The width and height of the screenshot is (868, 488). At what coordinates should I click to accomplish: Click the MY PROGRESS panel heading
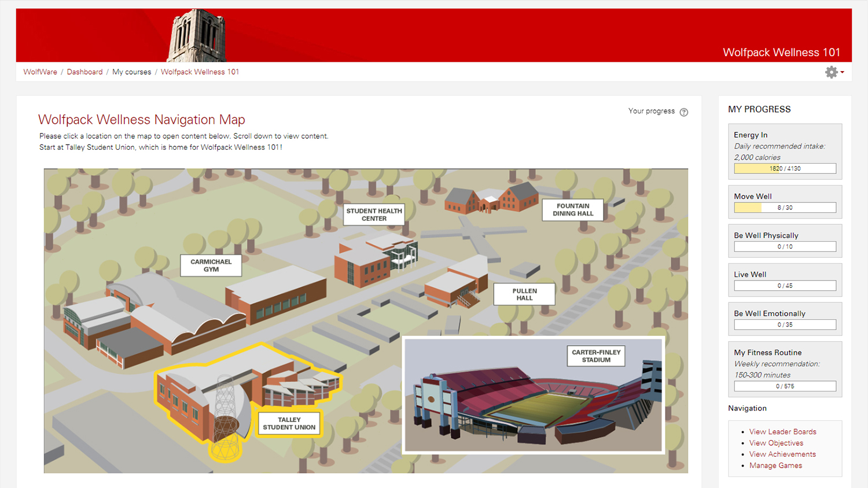(x=759, y=109)
